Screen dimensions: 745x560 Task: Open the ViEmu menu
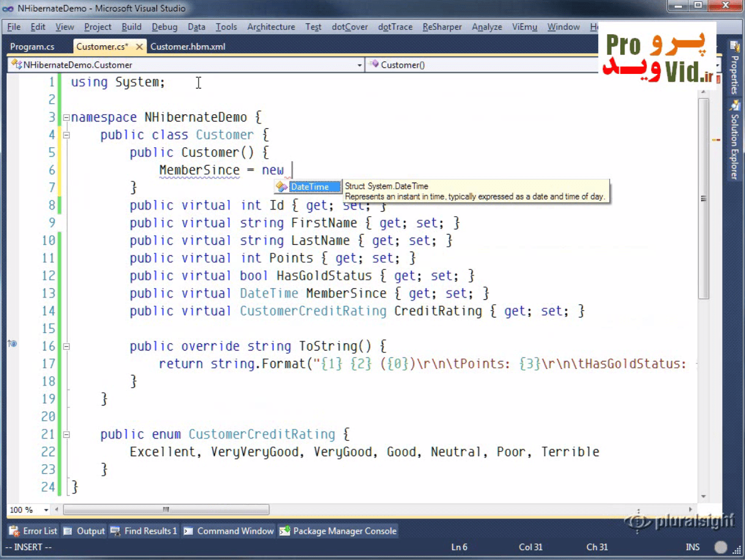coord(524,27)
